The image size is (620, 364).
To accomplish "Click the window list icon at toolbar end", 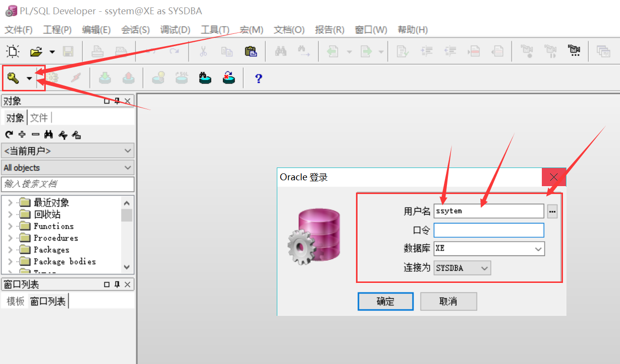I will [603, 51].
